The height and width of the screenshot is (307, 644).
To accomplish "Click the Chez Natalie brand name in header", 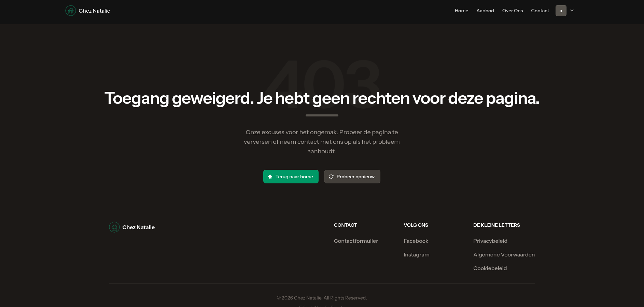I will point(94,11).
